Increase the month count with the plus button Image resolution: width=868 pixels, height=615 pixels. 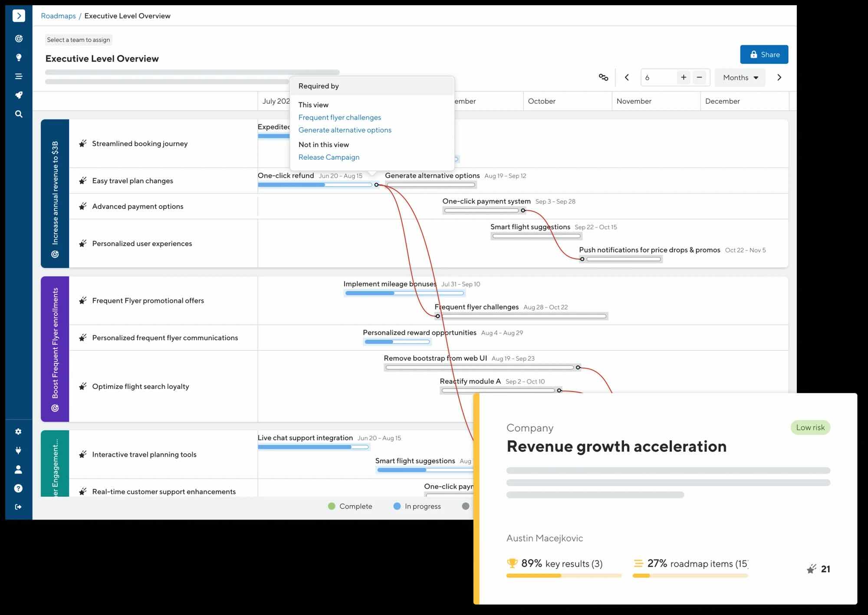(x=684, y=77)
